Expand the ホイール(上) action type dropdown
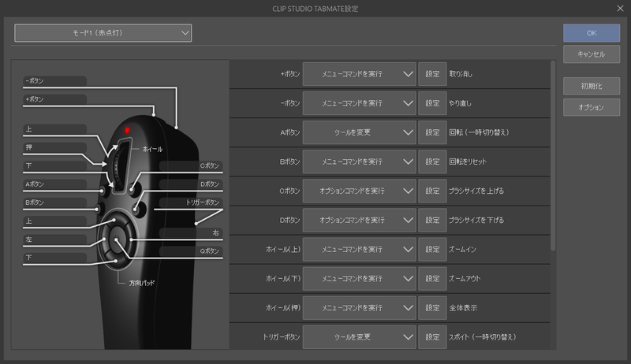The image size is (631, 364). point(360,250)
